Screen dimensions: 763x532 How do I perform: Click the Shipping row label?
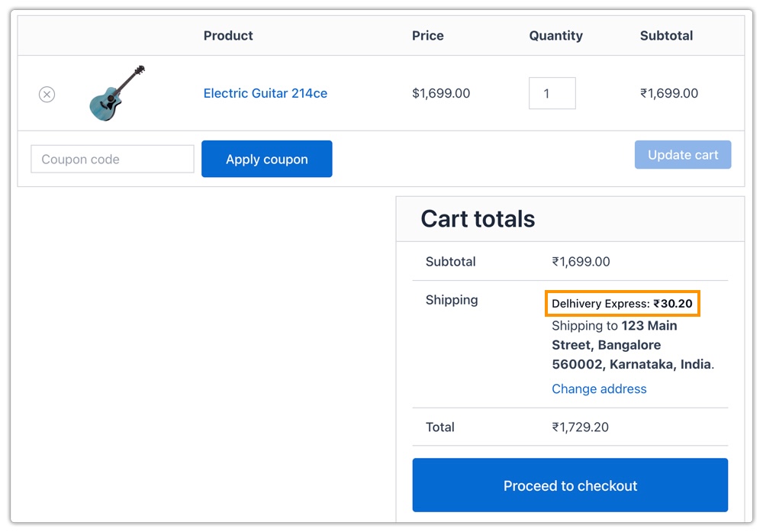(x=451, y=300)
